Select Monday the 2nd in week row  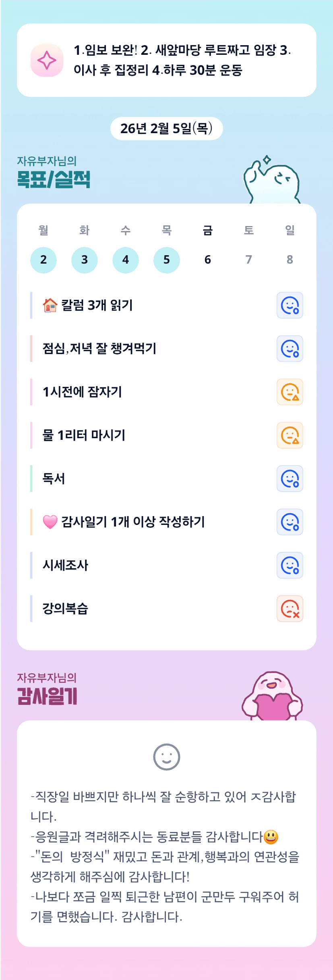(43, 260)
